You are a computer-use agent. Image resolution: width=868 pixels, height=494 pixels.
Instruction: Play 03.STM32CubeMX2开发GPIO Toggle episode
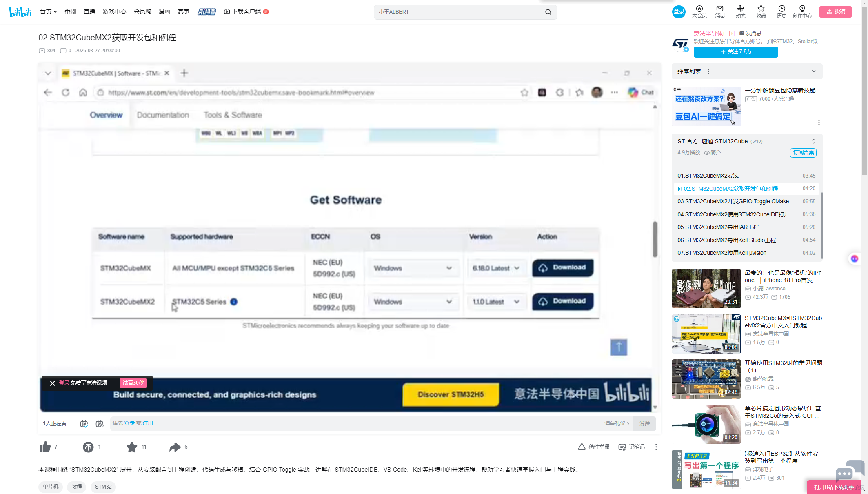point(746,202)
